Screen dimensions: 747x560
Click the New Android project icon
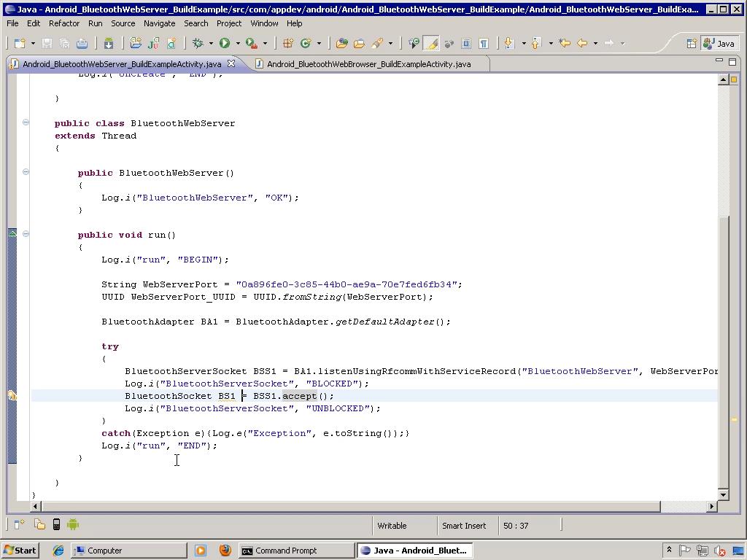point(136,43)
